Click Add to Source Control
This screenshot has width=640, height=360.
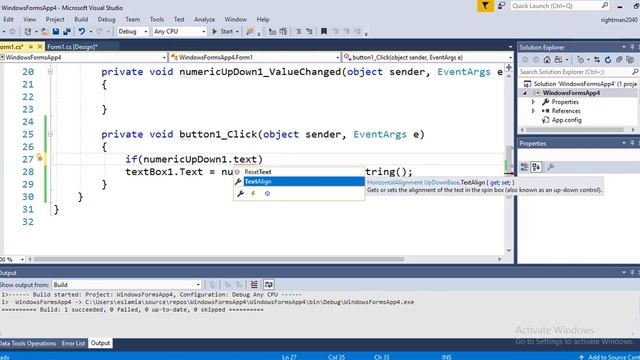click(x=609, y=357)
